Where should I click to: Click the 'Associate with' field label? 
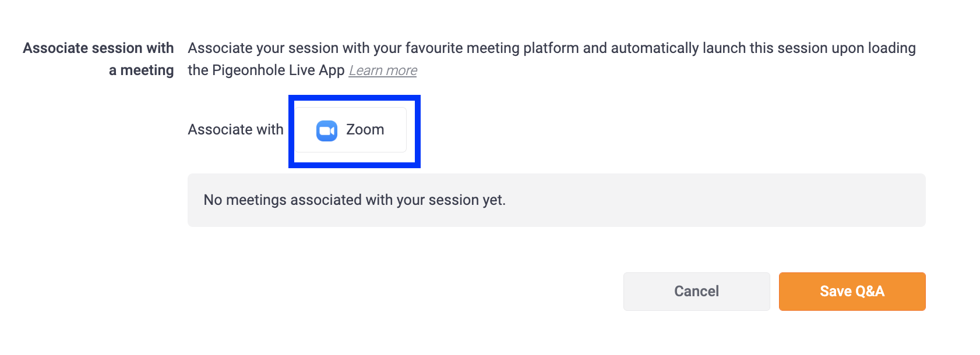pyautogui.click(x=235, y=130)
